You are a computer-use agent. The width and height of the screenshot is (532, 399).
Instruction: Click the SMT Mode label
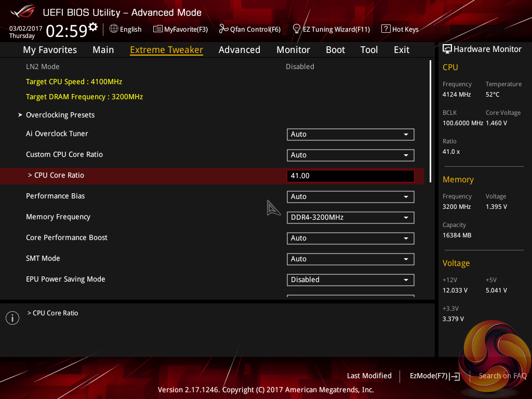tap(43, 258)
